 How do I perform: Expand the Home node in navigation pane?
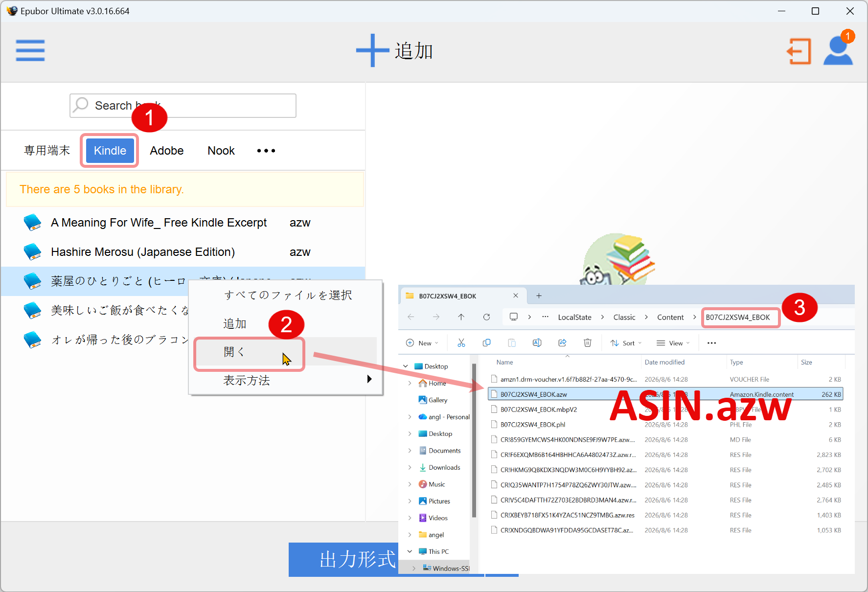(410, 383)
